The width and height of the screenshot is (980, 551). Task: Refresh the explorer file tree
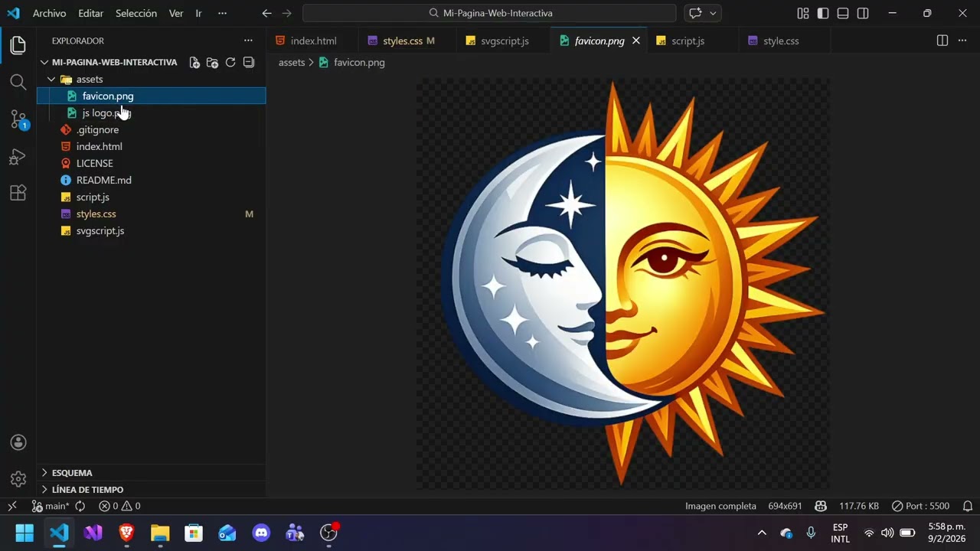tap(230, 63)
